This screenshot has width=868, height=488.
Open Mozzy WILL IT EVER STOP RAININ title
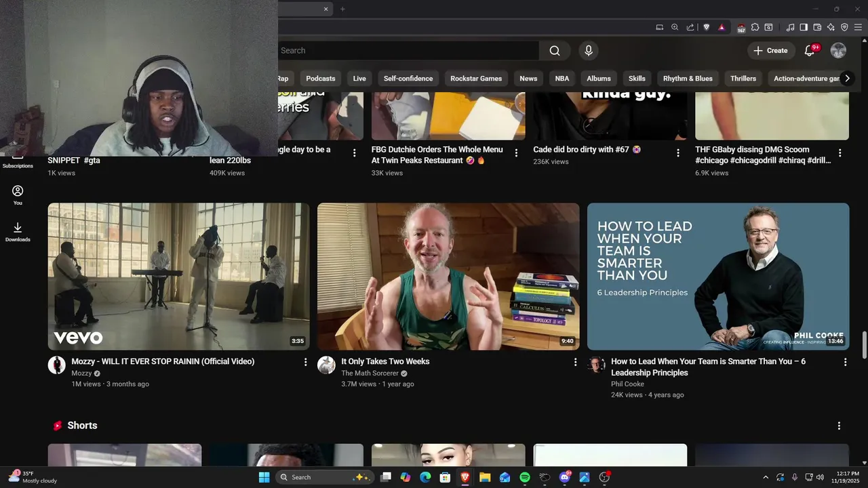click(x=163, y=362)
